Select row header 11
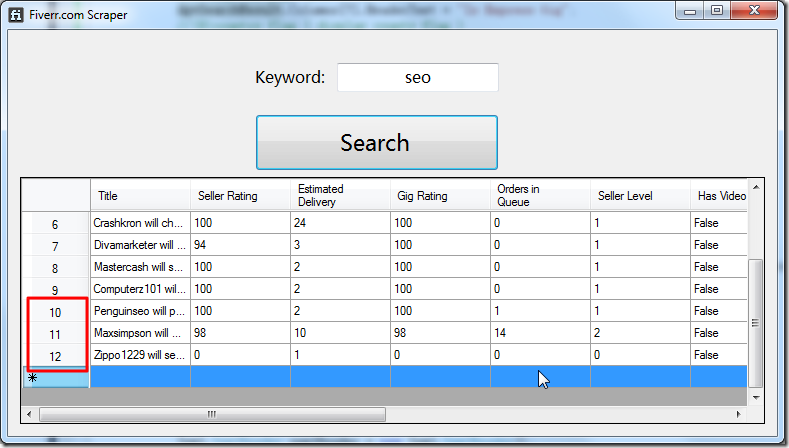 pos(55,334)
